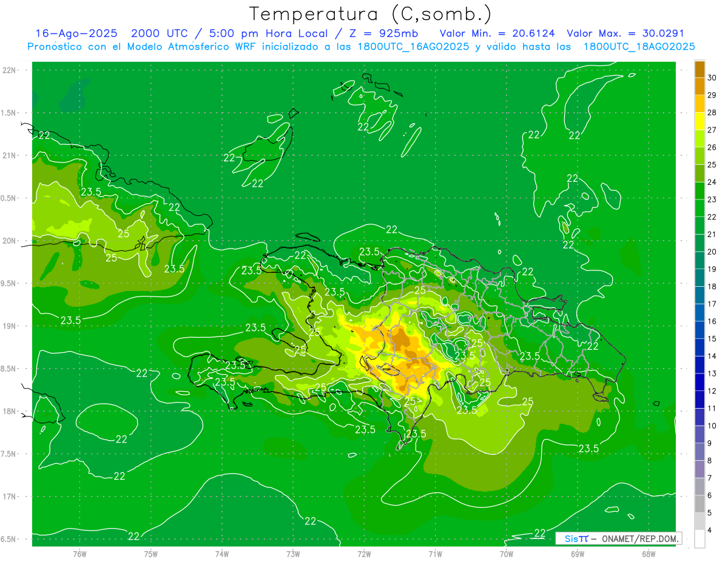728x562 pixels.
Task: Select the dark orange swatch above 30 in legend
Action: click(x=699, y=69)
